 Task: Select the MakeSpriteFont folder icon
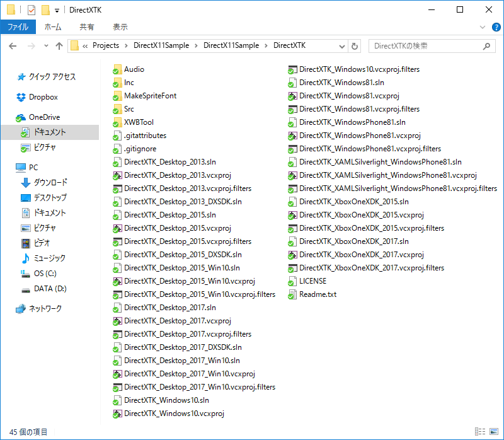(x=117, y=96)
